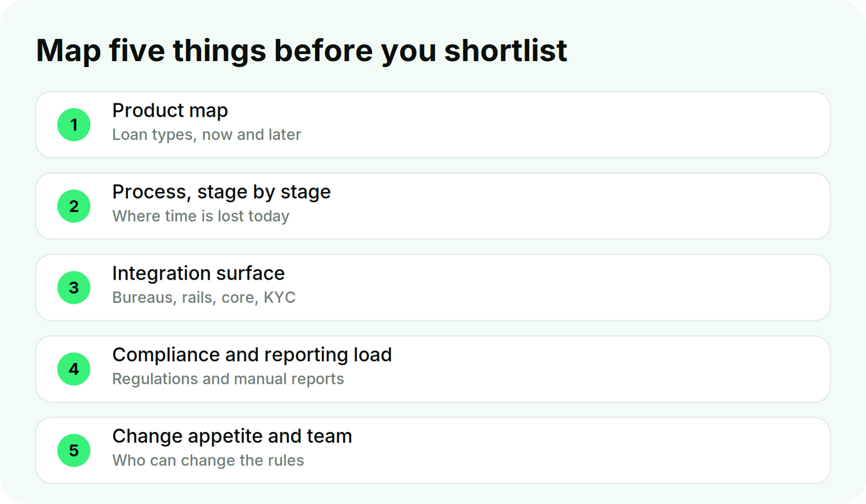This screenshot has width=866, height=504.
Task: Select the Process, stage by stage heading
Action: (221, 192)
